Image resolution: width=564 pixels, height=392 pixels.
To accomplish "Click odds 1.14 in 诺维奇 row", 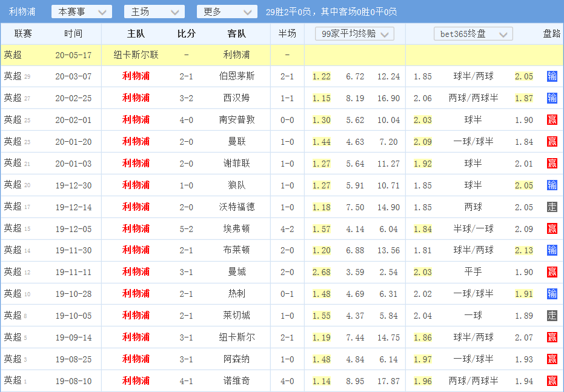I will (x=322, y=381).
